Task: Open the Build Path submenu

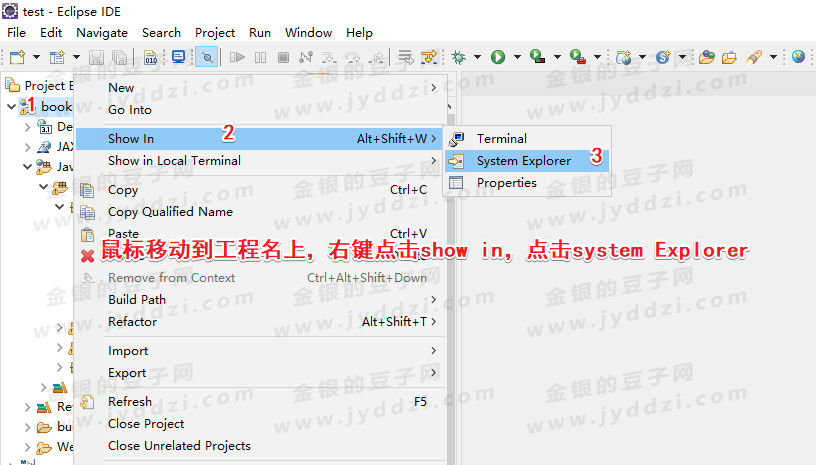Action: pos(260,300)
